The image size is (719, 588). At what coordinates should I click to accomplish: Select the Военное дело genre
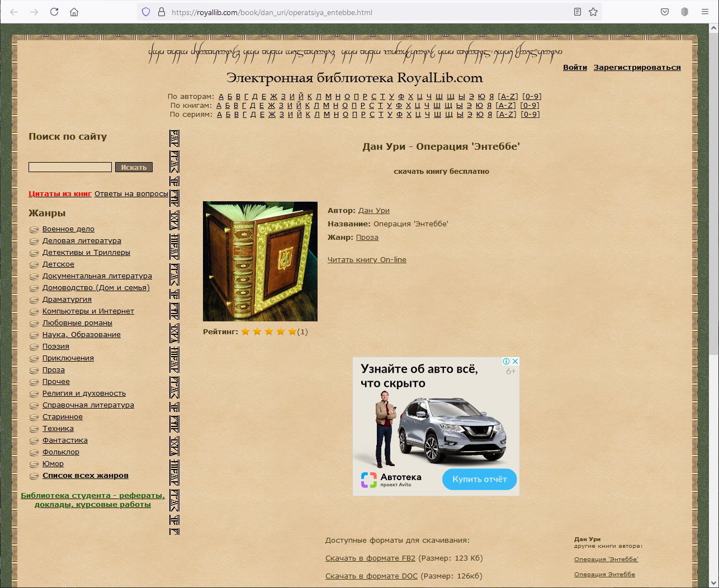[x=68, y=229]
